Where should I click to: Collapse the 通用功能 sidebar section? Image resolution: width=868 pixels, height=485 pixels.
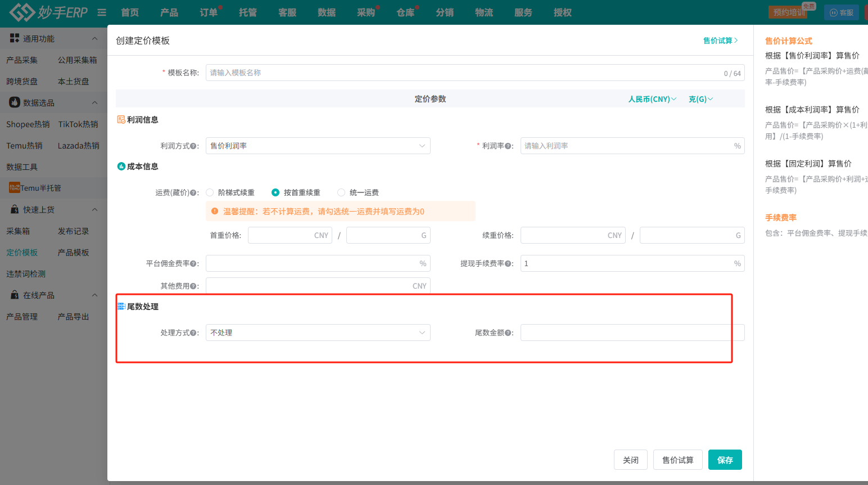tap(94, 39)
